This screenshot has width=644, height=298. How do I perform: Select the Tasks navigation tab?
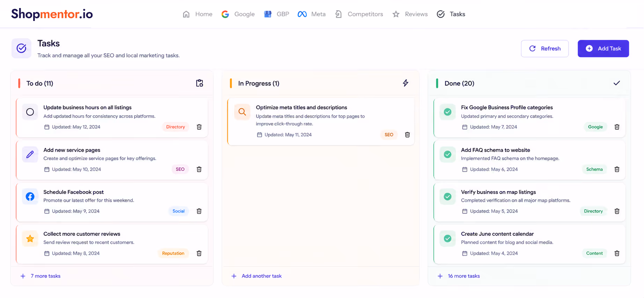(x=451, y=14)
